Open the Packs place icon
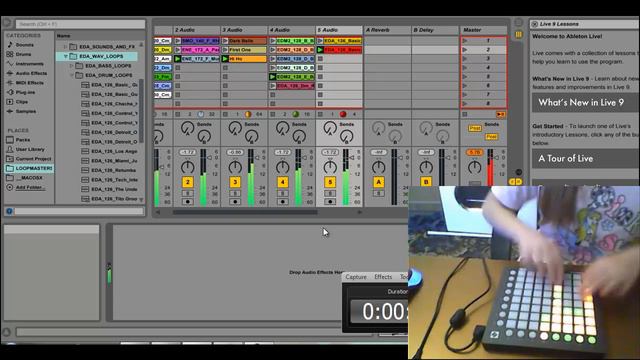 click(x=10, y=140)
